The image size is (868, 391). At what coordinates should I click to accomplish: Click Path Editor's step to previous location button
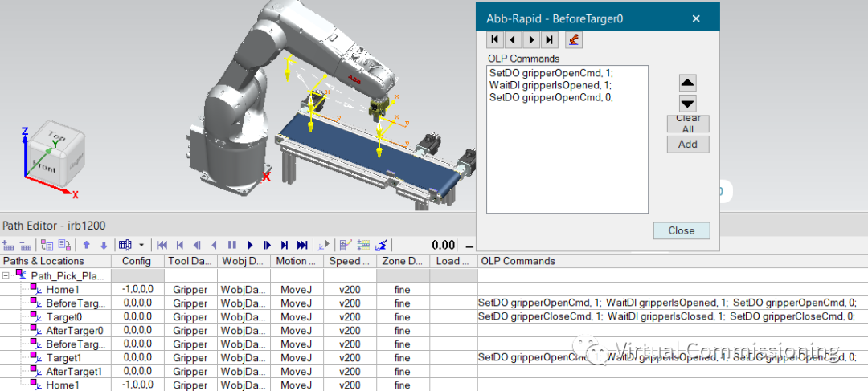click(180, 245)
